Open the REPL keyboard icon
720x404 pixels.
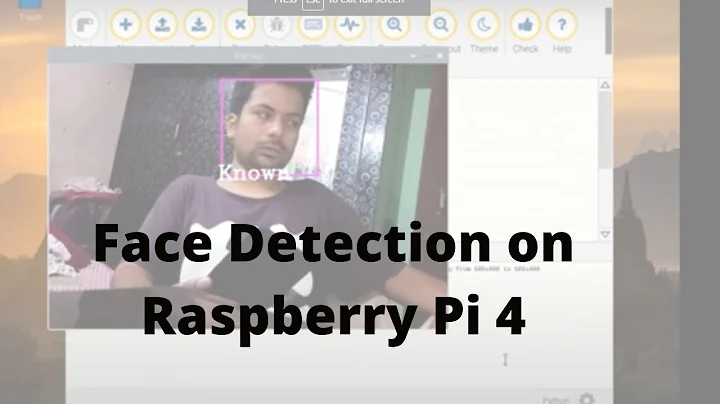click(313, 25)
